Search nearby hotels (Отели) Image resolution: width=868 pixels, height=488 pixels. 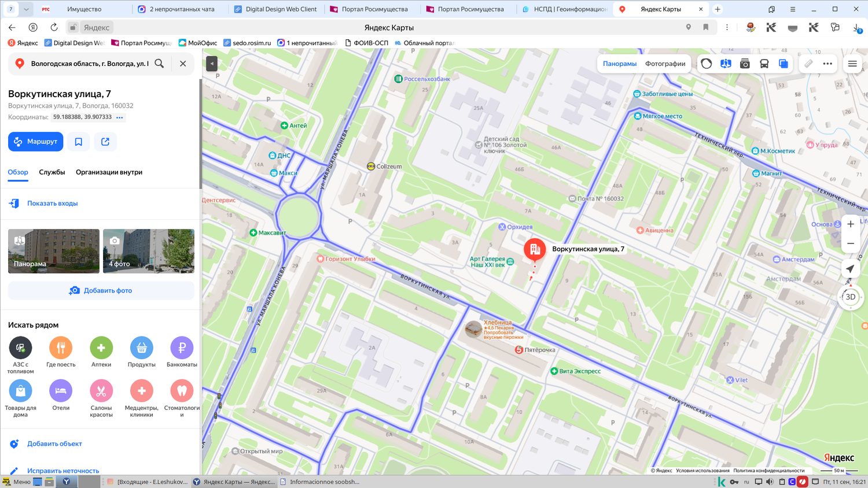[61, 391]
